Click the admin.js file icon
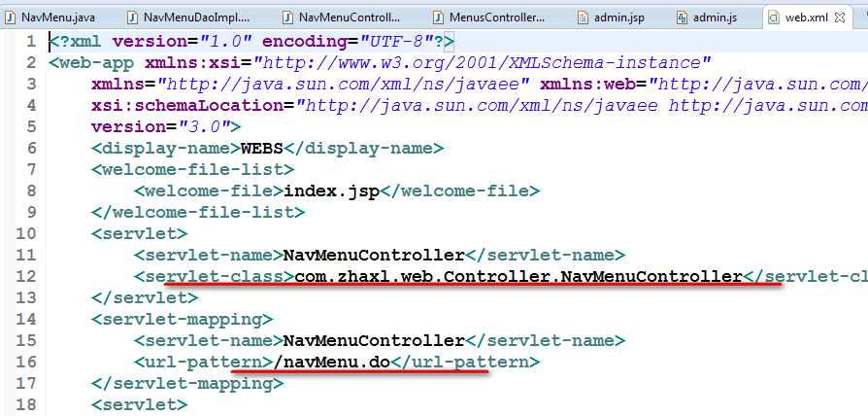The width and height of the screenshot is (868, 416). (x=682, y=17)
